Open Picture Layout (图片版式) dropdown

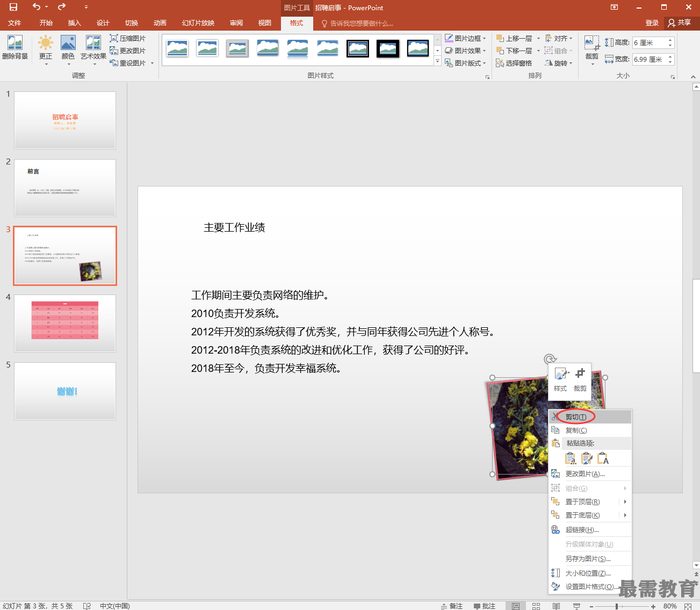coord(465,63)
